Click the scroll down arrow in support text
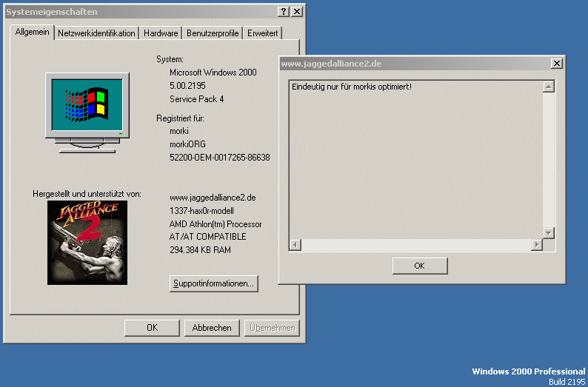The height and width of the screenshot is (387, 588). click(549, 232)
